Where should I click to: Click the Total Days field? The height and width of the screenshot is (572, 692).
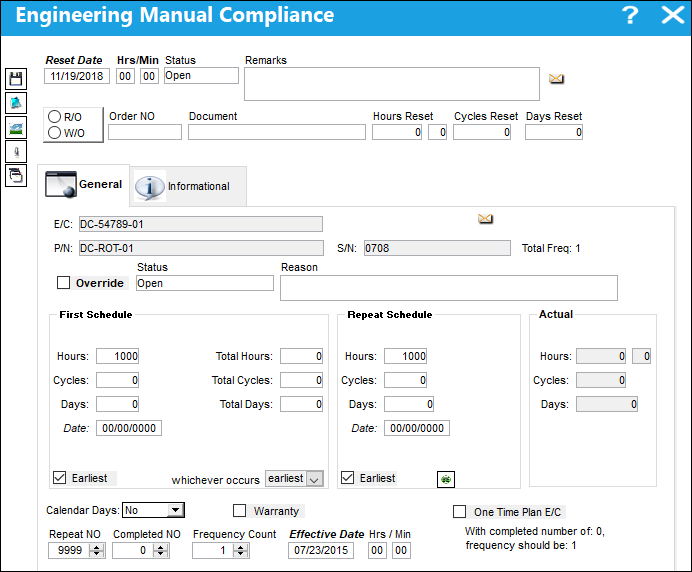coord(301,403)
